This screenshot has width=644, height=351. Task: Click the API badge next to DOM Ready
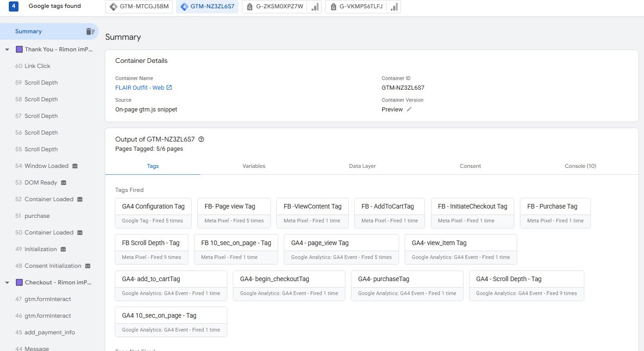click(x=64, y=183)
